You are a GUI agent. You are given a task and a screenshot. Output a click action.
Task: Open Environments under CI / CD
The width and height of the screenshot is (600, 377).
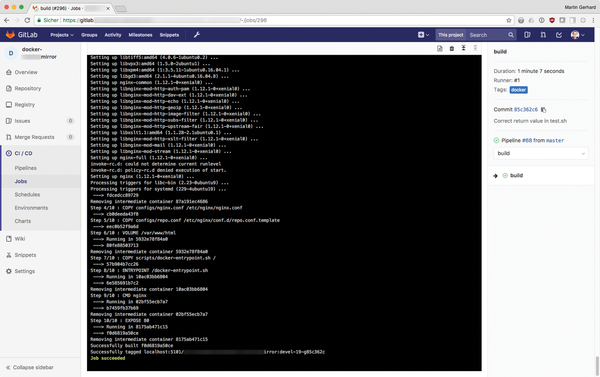(x=31, y=208)
